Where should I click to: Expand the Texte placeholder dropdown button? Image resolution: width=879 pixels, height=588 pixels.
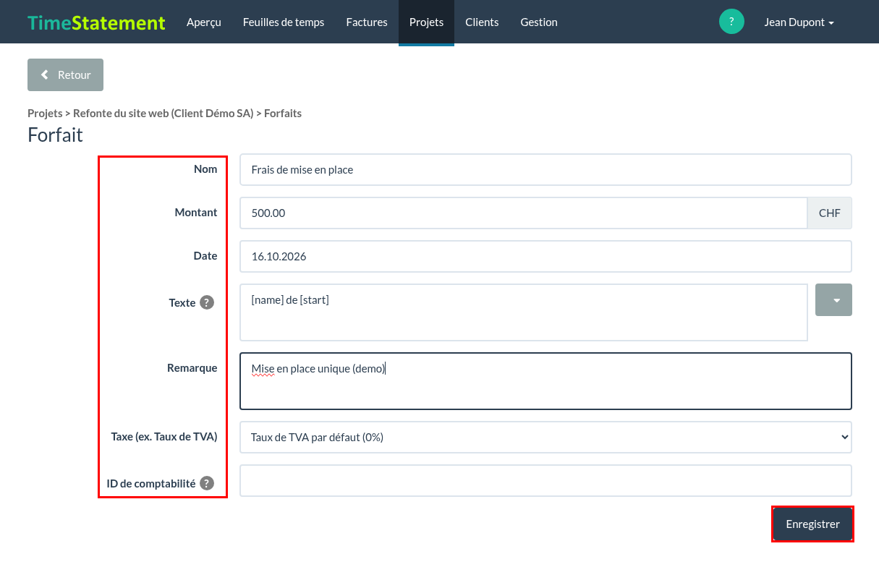point(833,299)
